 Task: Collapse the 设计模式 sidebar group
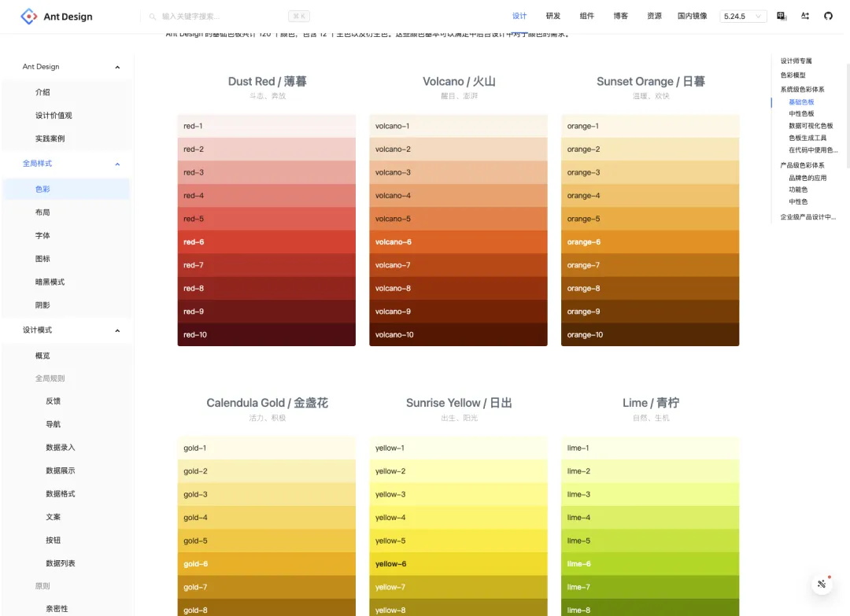pyautogui.click(x=117, y=330)
